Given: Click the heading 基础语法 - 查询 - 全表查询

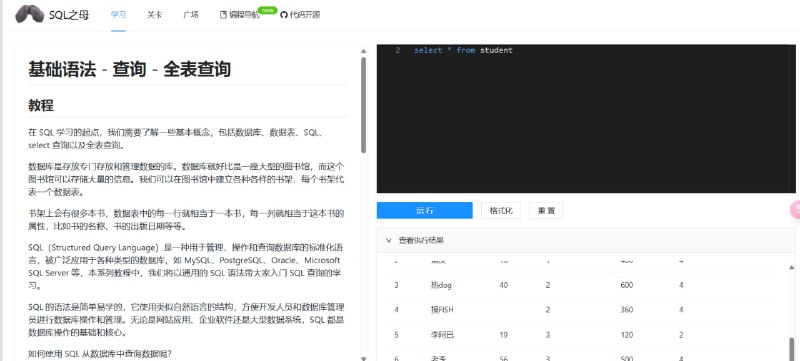Looking at the screenshot, I should [130, 69].
